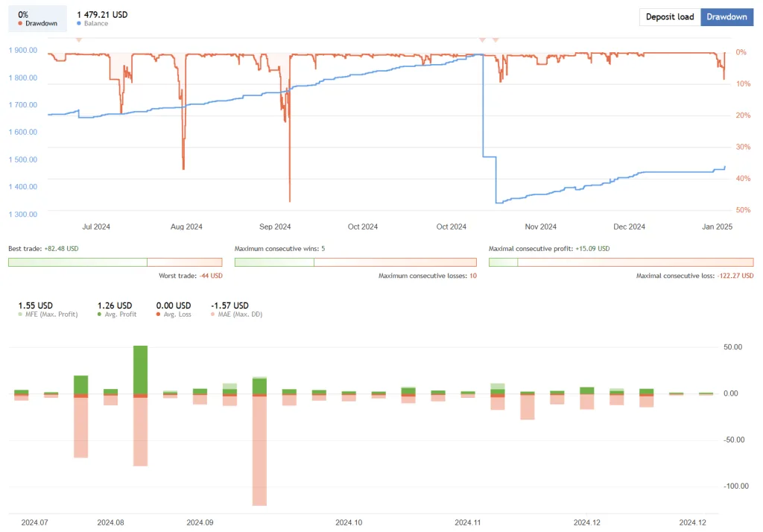Select the Drawdown tab

pos(726,16)
